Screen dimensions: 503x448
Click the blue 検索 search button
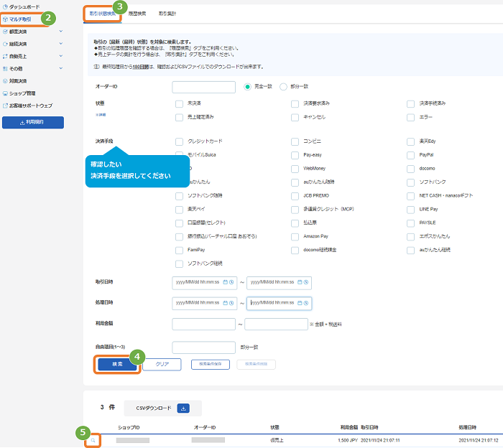coord(117,365)
